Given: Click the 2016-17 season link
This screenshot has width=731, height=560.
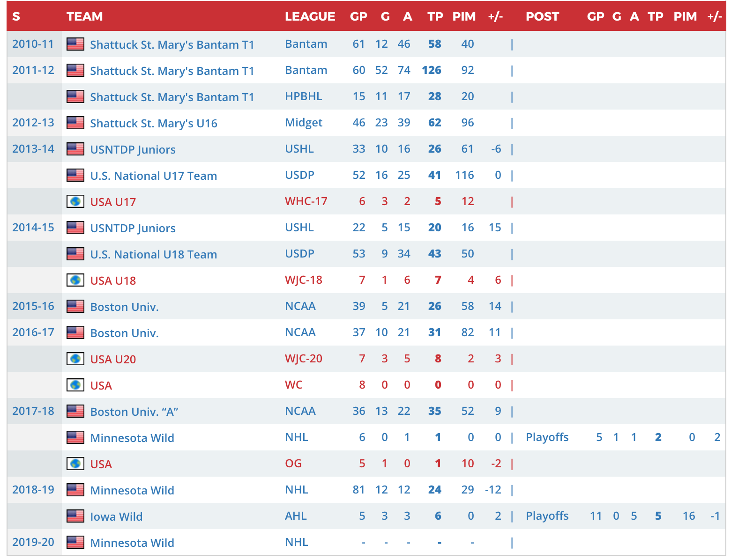Looking at the screenshot, I should [x=33, y=332].
